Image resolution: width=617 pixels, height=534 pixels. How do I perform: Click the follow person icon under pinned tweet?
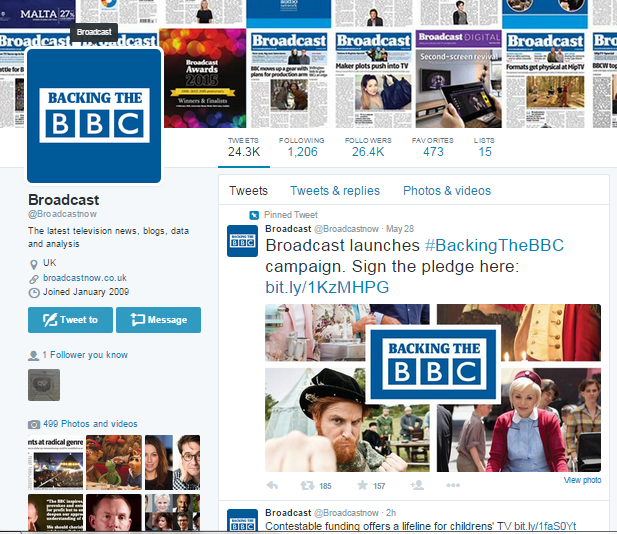point(417,485)
